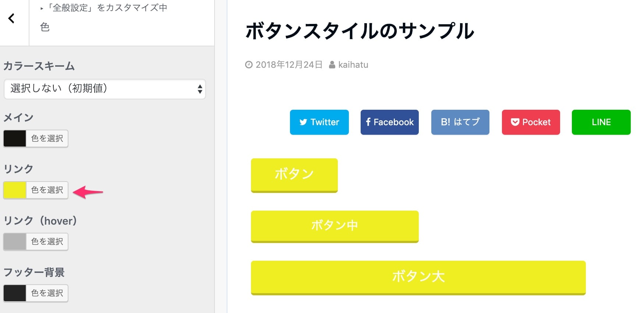Click the kaihatu author link
The height and width of the screenshot is (313, 644).
tap(353, 65)
